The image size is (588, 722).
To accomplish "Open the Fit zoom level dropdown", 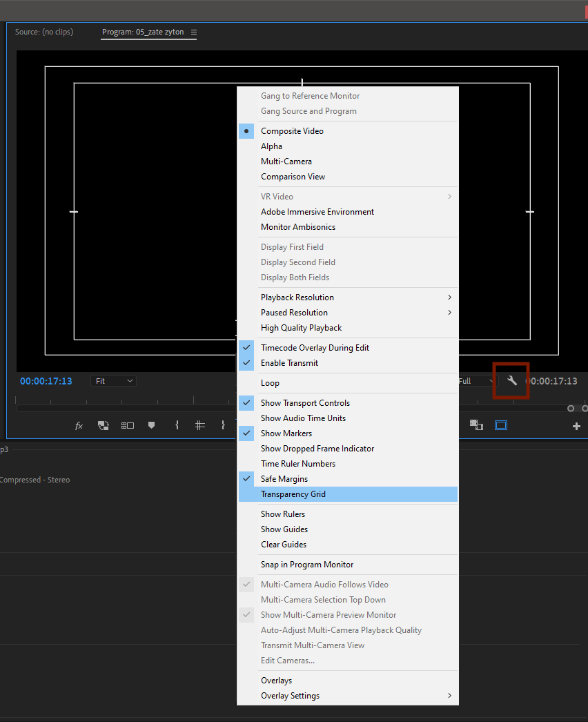I will (x=112, y=380).
